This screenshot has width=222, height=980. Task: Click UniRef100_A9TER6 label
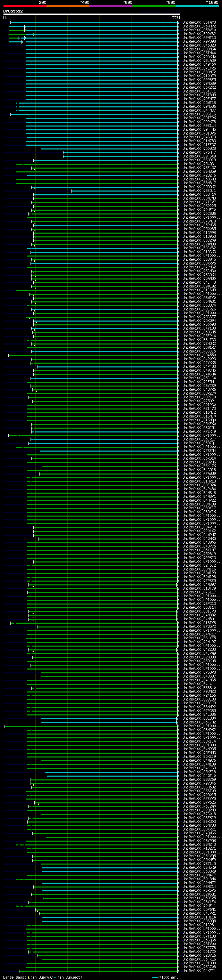[x=199, y=118]
